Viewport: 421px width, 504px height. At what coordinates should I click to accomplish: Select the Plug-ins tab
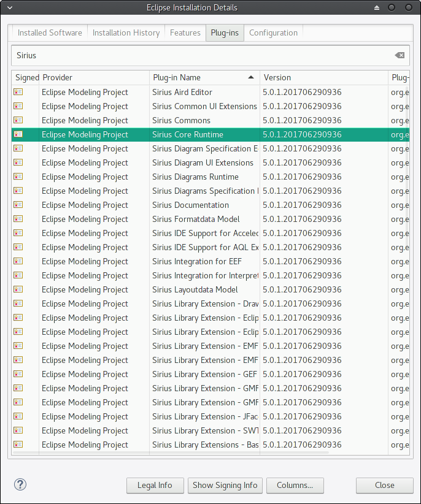225,32
